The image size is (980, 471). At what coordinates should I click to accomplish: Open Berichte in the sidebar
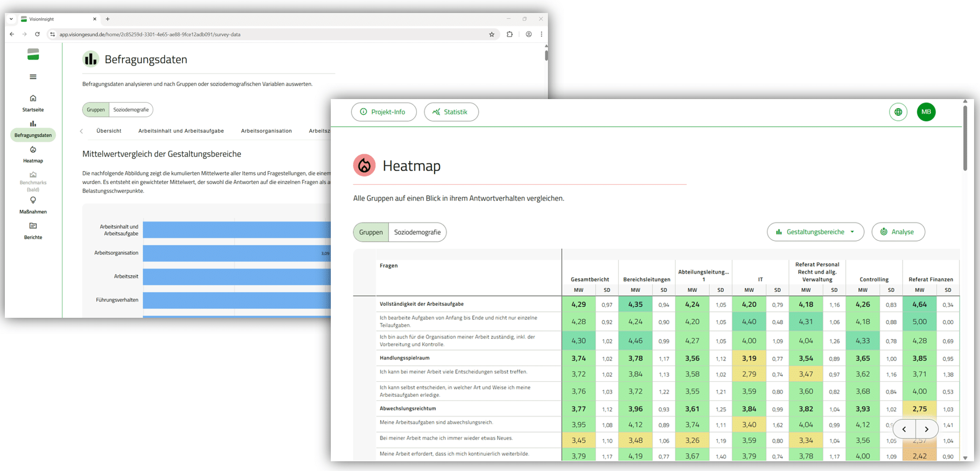(x=33, y=231)
